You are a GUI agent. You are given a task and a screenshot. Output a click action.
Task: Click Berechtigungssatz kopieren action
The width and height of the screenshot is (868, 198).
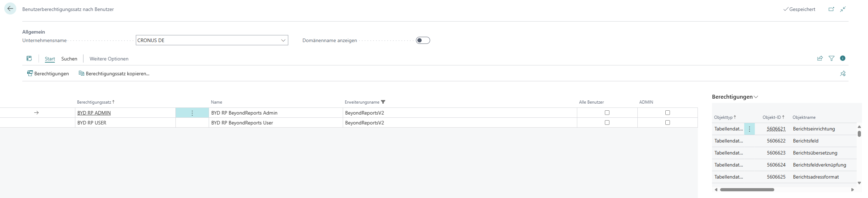tap(114, 74)
